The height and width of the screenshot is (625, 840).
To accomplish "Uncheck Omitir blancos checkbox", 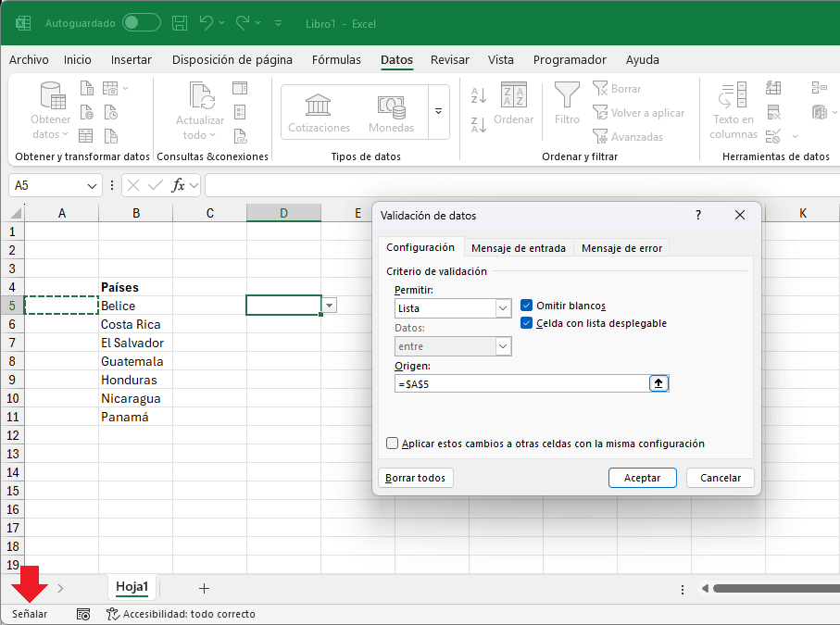I will point(526,306).
